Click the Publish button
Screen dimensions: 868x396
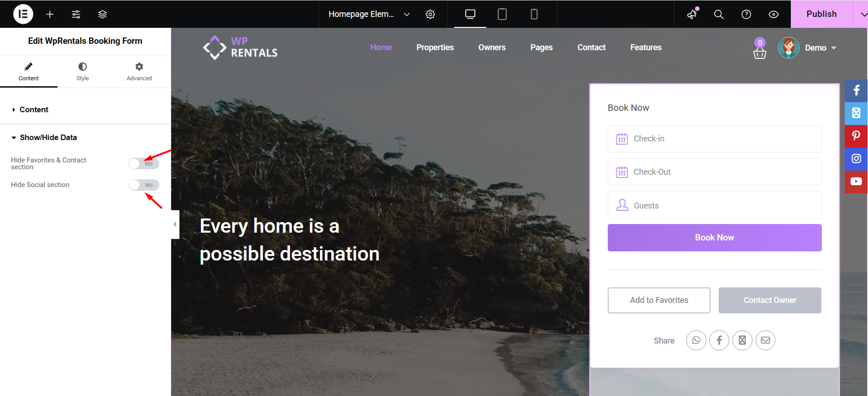821,14
